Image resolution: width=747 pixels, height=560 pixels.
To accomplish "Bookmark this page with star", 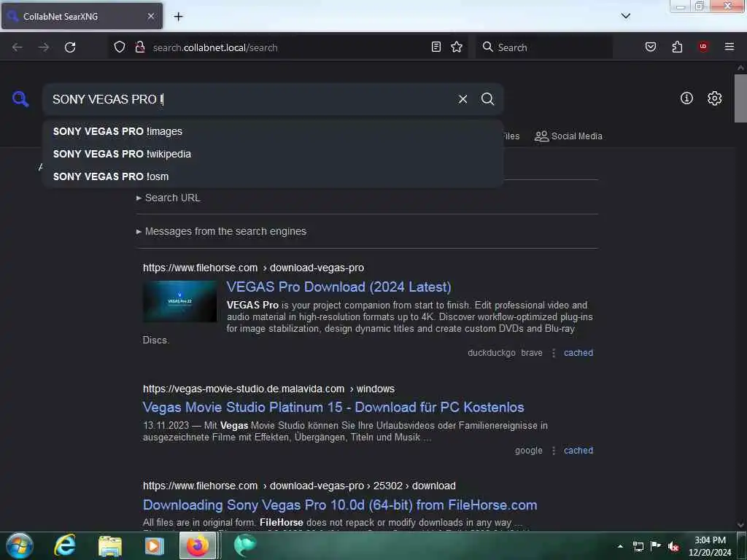I will [457, 47].
